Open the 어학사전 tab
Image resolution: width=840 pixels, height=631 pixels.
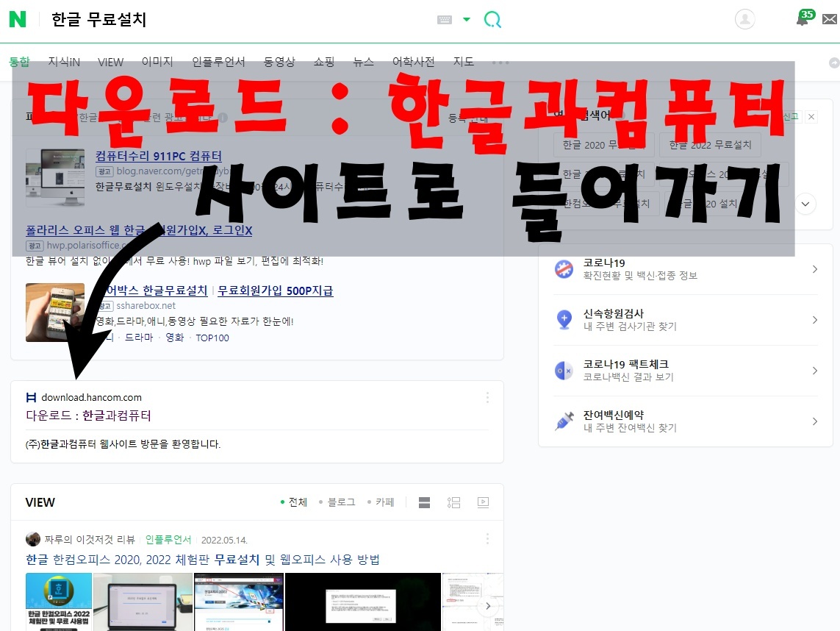413,62
